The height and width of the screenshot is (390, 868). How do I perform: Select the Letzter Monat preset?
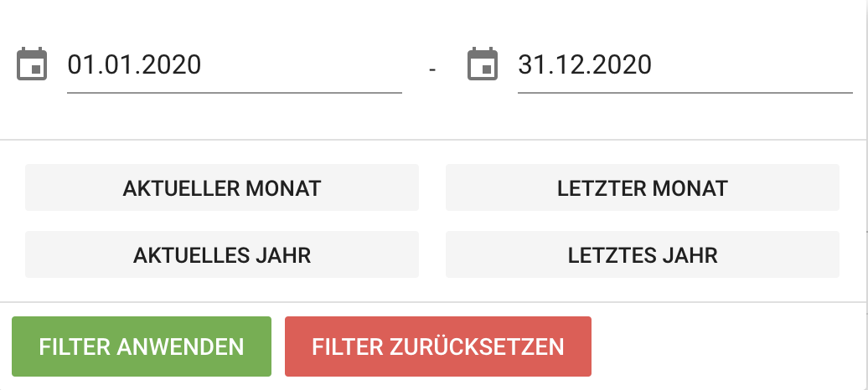[642, 187]
